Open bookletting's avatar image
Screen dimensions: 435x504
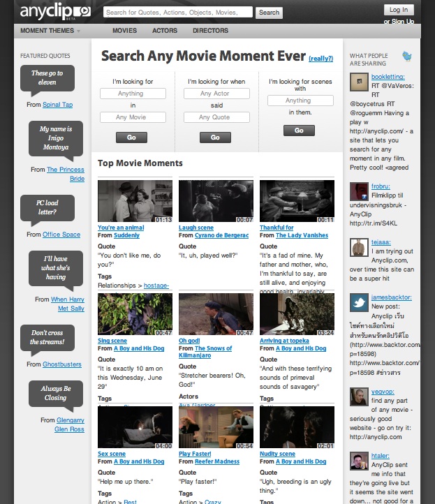click(x=359, y=82)
